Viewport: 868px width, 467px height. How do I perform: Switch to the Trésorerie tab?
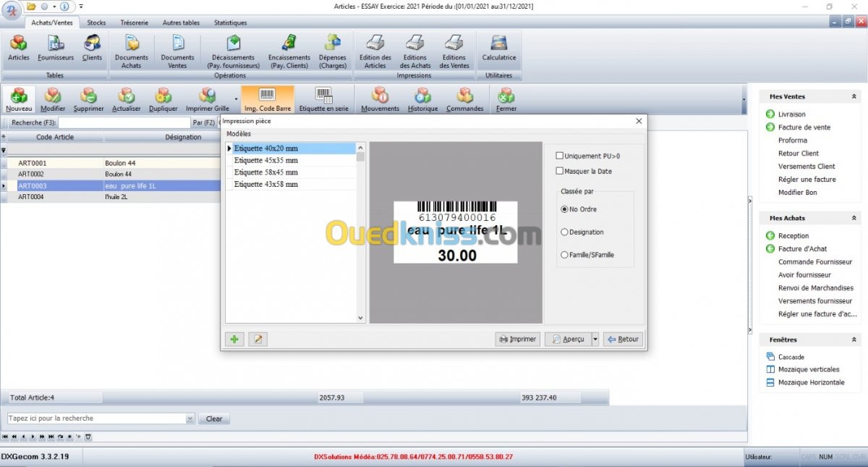[134, 22]
